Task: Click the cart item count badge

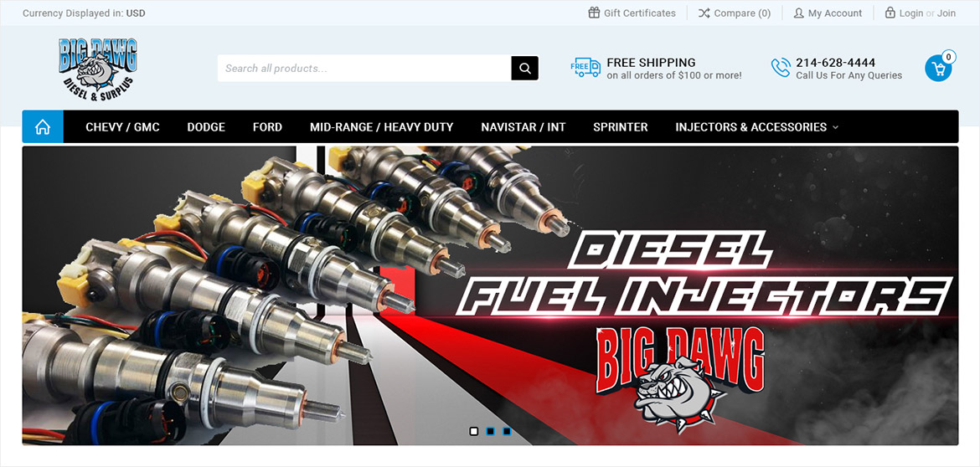Action: (948, 57)
